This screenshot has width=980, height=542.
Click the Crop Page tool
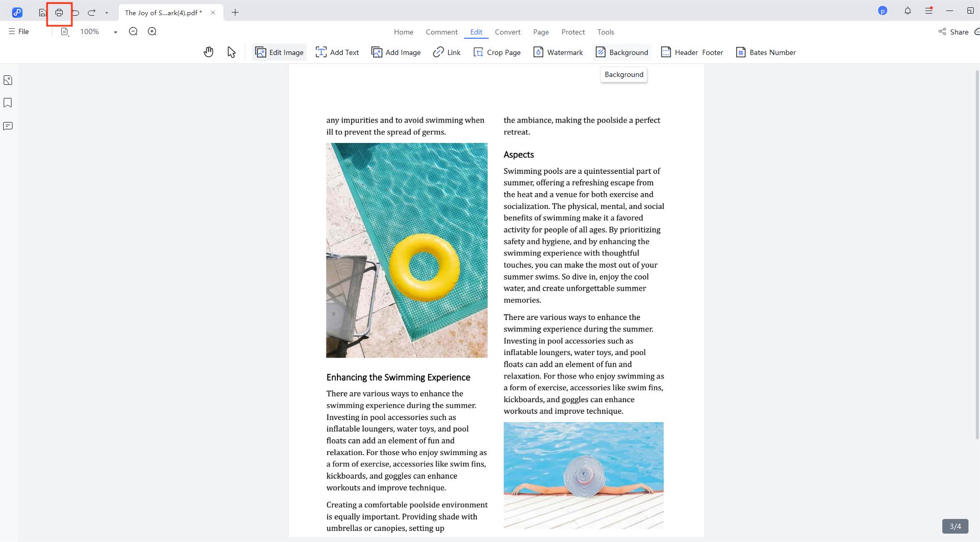pyautogui.click(x=497, y=52)
